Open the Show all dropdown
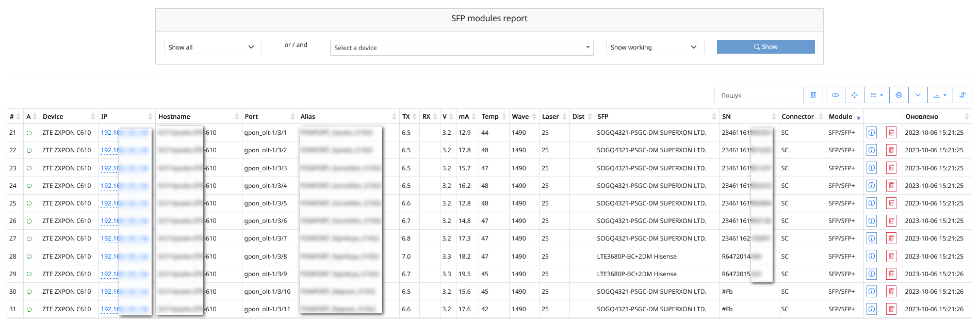 click(213, 47)
